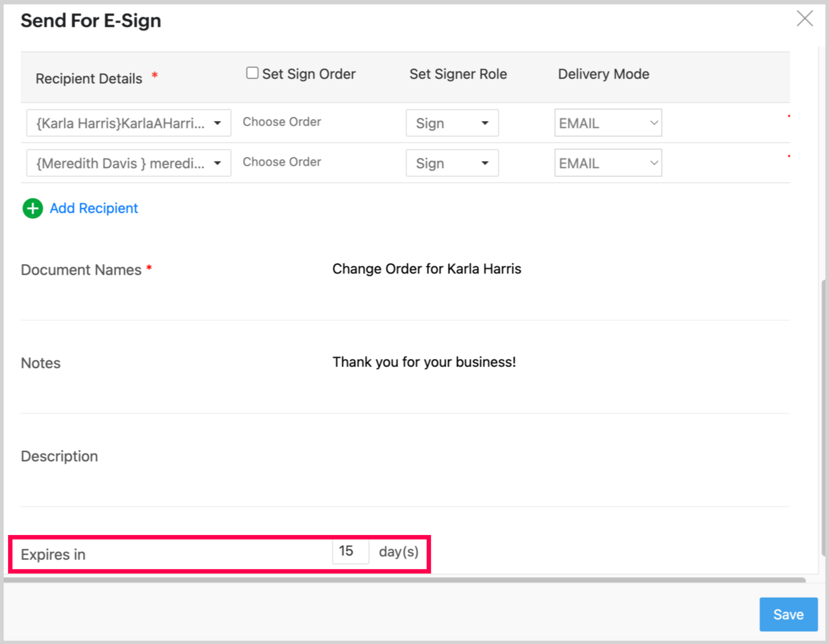Close the Send For E-Sign dialog
This screenshot has height=644, width=829.
tap(804, 19)
